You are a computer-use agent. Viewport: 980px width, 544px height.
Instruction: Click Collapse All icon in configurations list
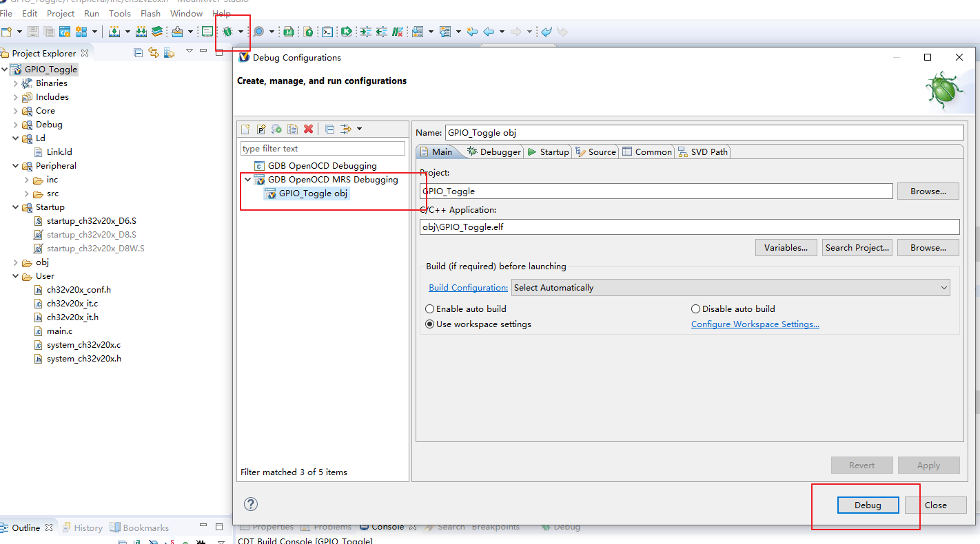[330, 129]
